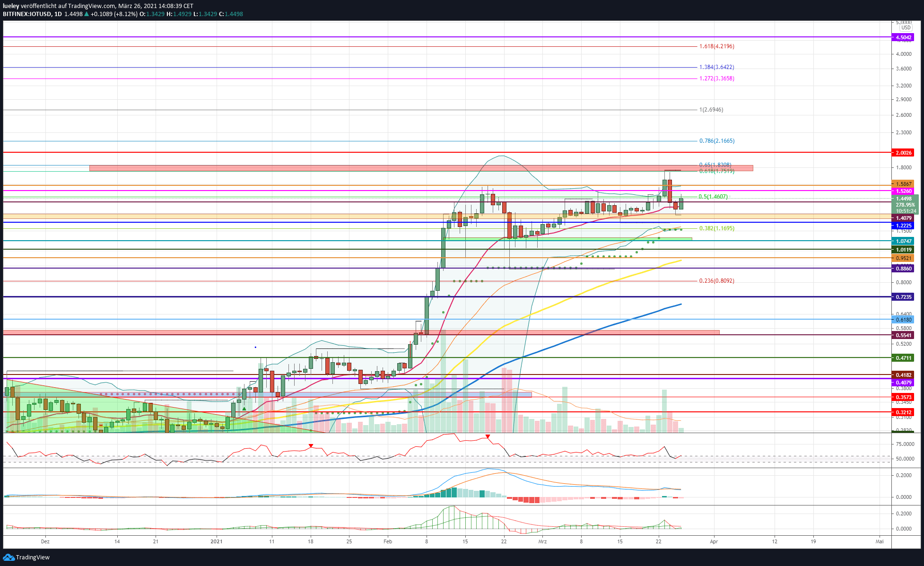
Task: Click the publisher name lueley in the header
Action: click(11, 6)
